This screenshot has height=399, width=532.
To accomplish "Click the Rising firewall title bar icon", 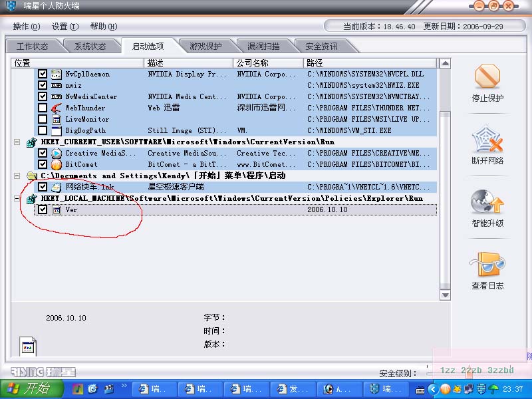I will coord(11,5).
